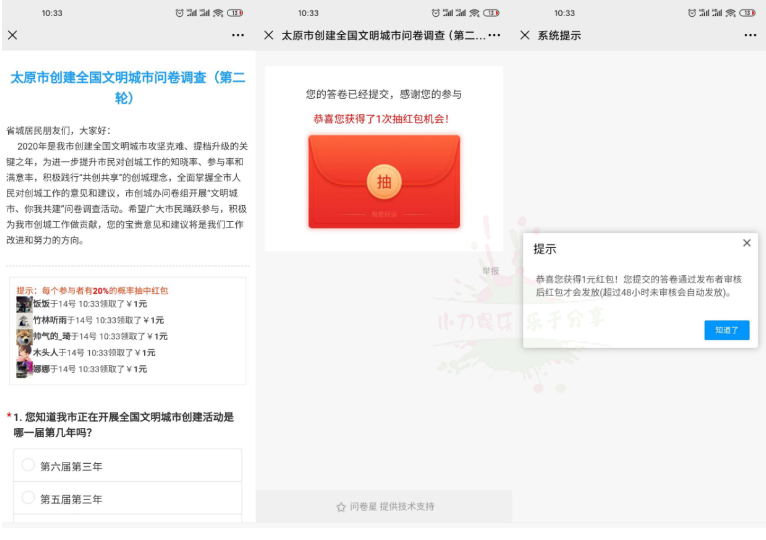Click the greeting text 省城居民朋友们,大家好
The height and width of the screenshot is (540, 766).
pos(59,130)
